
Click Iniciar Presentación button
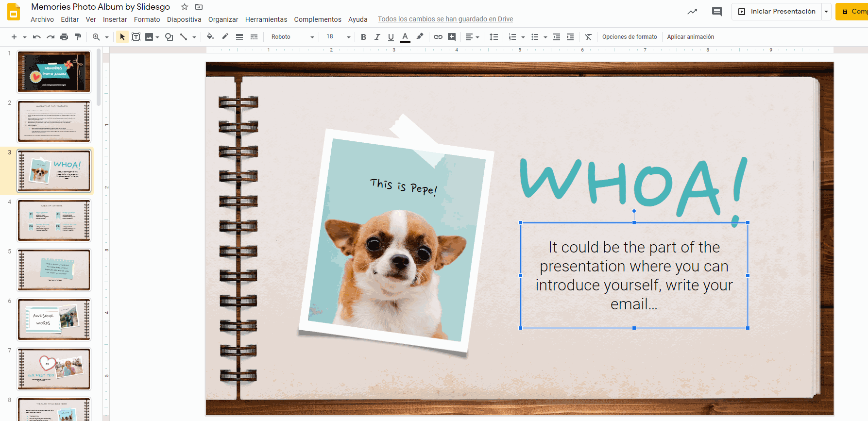pos(777,11)
